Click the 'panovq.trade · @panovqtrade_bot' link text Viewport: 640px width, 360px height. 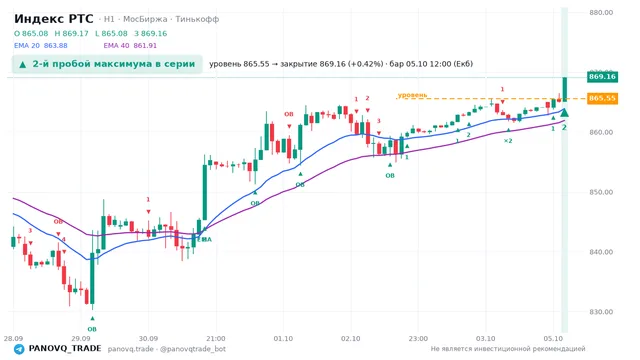(x=167, y=349)
